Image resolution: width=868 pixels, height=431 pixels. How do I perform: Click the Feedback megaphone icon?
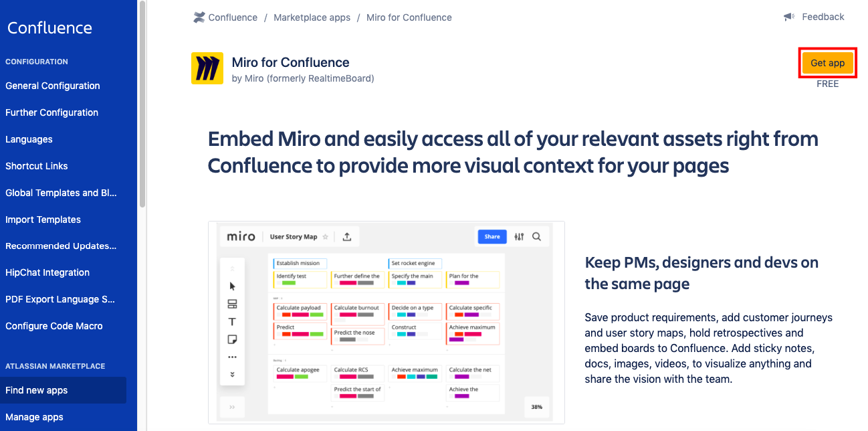pyautogui.click(x=789, y=17)
